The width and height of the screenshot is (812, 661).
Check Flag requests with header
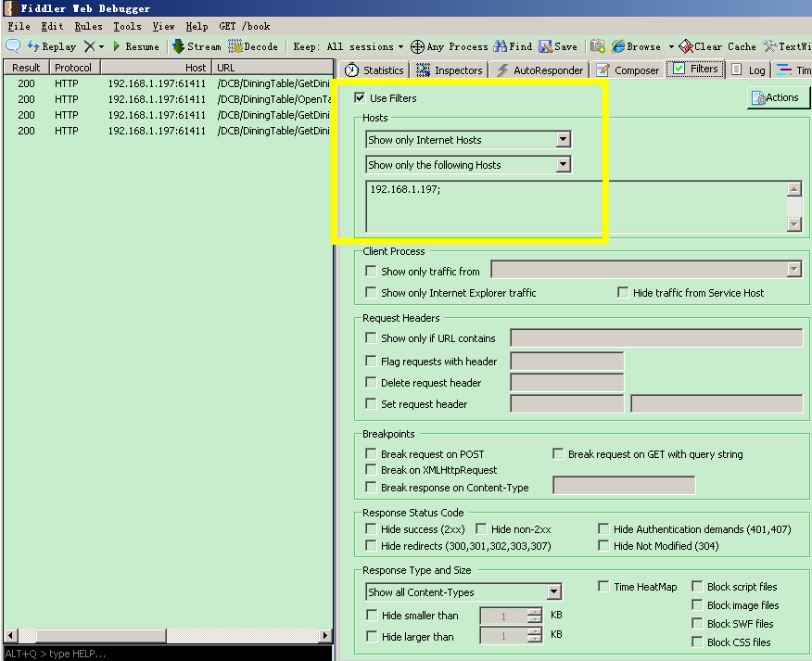tap(371, 361)
